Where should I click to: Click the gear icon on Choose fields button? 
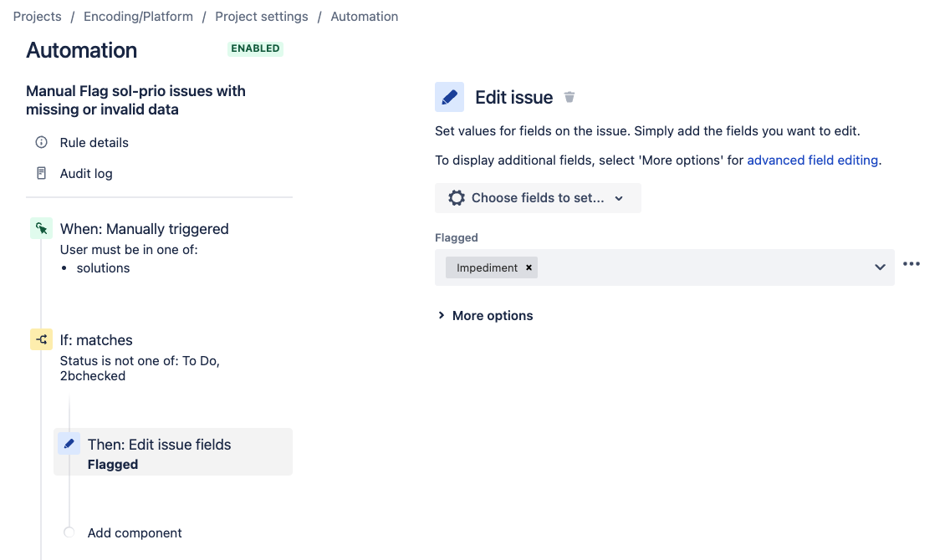(456, 197)
